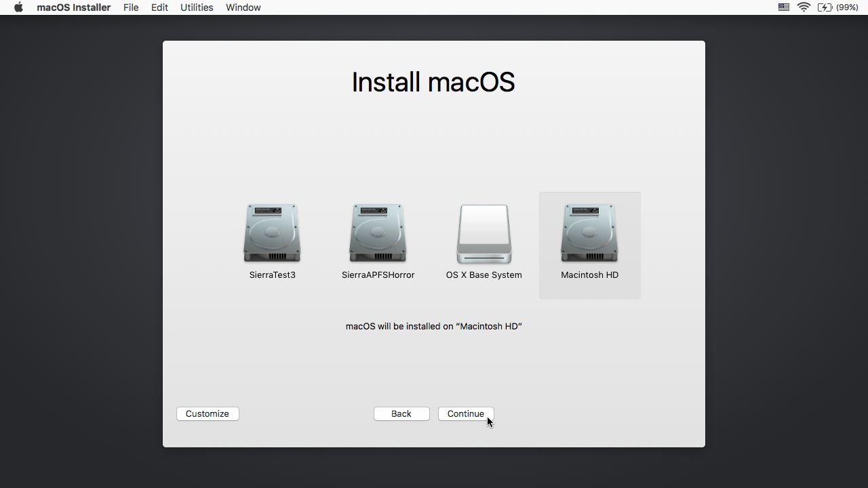
Task: Open the Window menu
Action: 243,7
